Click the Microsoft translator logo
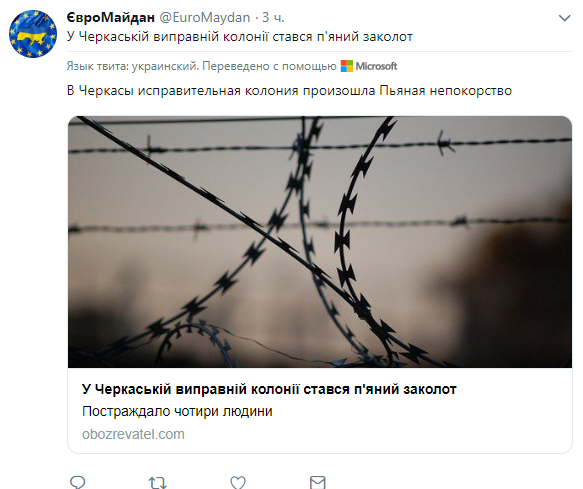This screenshot has height=489, width=583. pyautogui.click(x=347, y=66)
